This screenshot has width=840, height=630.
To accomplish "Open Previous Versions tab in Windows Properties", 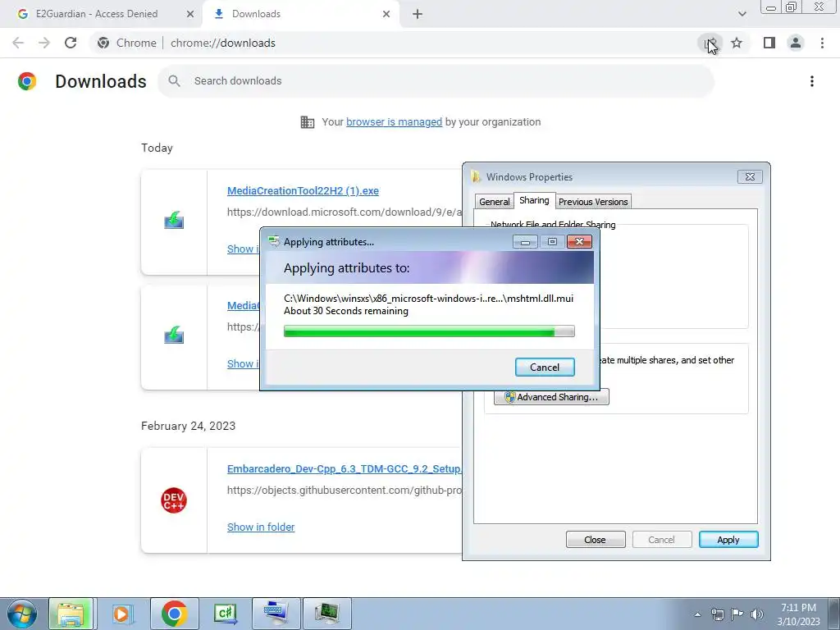I will tap(593, 202).
